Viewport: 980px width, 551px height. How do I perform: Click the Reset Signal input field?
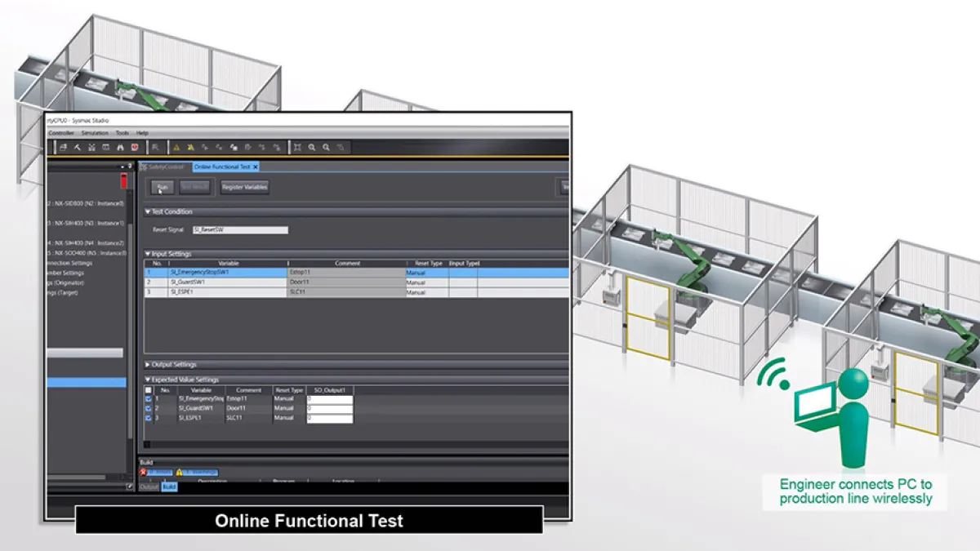[x=239, y=230]
